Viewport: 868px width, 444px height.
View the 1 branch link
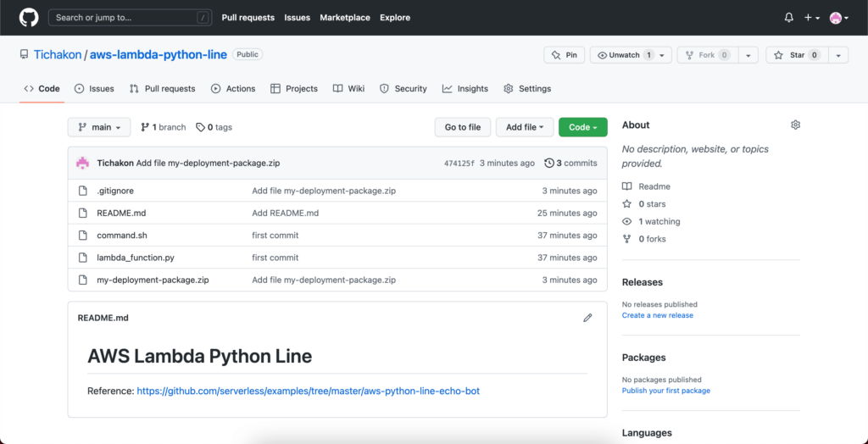[164, 127]
